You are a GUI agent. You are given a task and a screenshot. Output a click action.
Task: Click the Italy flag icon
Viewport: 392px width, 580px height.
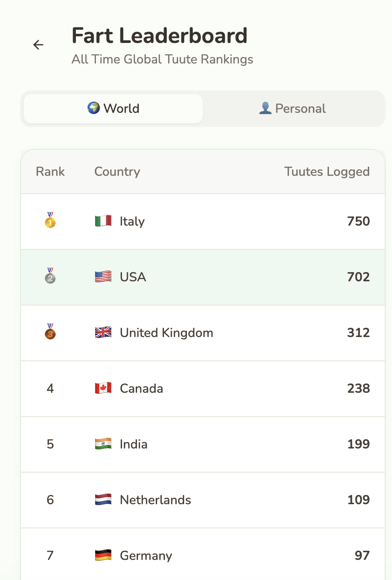coord(103,221)
